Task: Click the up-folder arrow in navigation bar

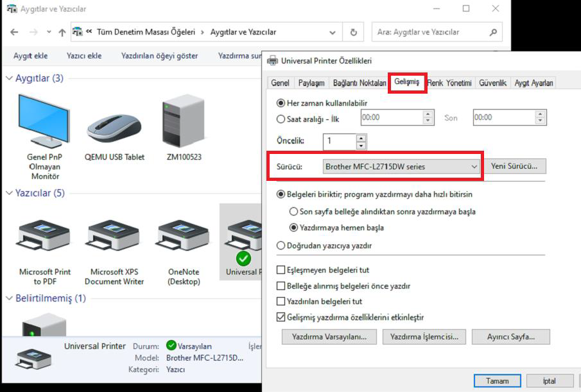Action: [x=62, y=32]
